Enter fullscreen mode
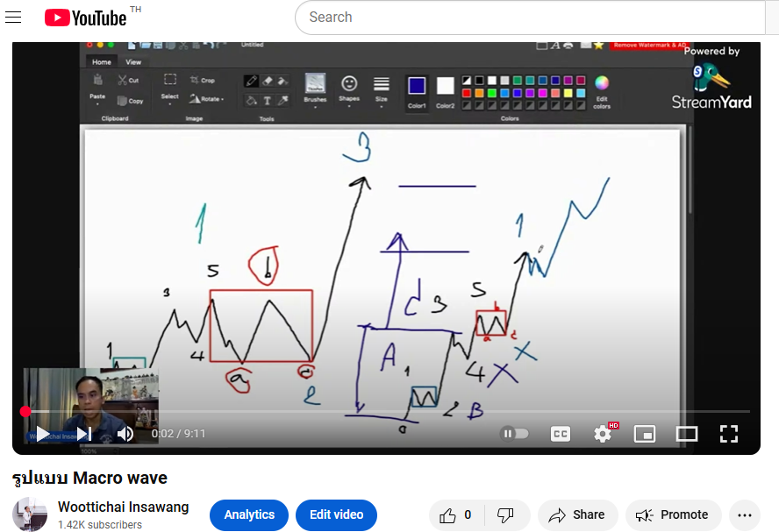This screenshot has width=779, height=532. pos(728,433)
